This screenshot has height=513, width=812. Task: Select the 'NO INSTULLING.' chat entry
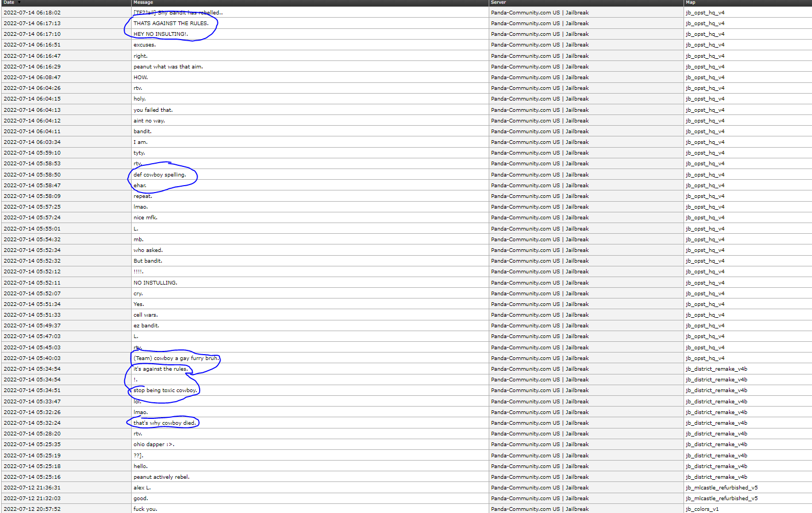(x=155, y=282)
